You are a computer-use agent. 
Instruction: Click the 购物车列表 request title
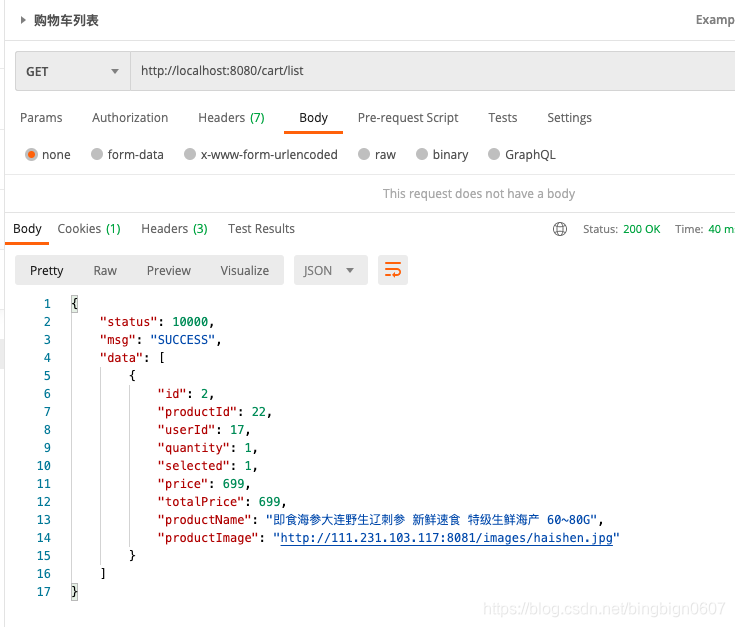(x=66, y=20)
